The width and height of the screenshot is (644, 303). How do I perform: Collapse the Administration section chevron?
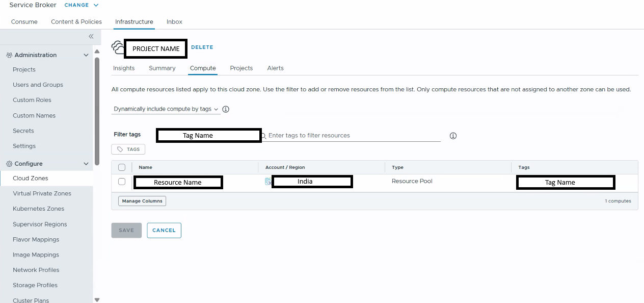(x=86, y=55)
